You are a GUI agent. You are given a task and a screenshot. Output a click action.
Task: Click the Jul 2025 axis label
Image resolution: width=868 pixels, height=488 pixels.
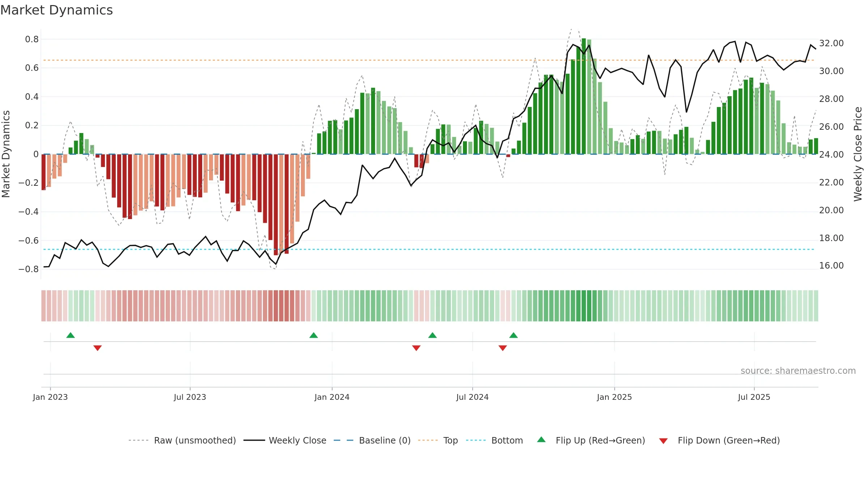pos(754,397)
